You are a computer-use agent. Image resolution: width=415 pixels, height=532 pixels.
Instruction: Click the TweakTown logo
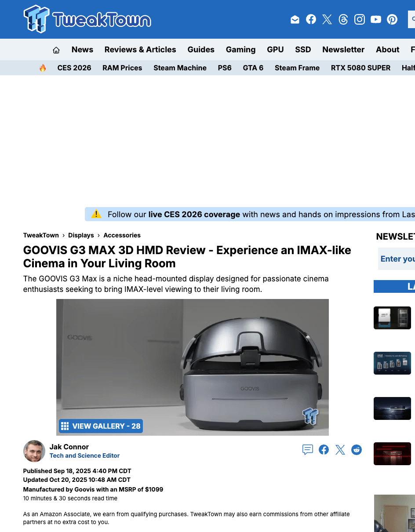87,19
